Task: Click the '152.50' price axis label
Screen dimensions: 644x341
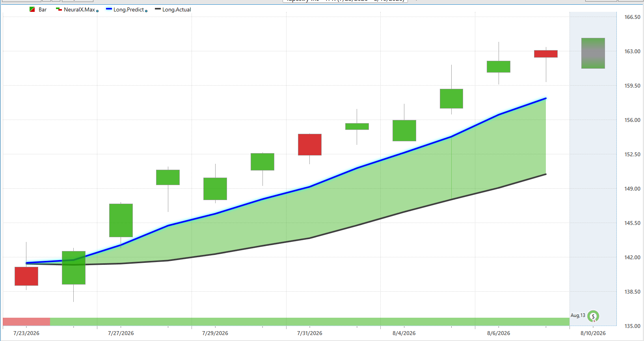Action: 633,154
